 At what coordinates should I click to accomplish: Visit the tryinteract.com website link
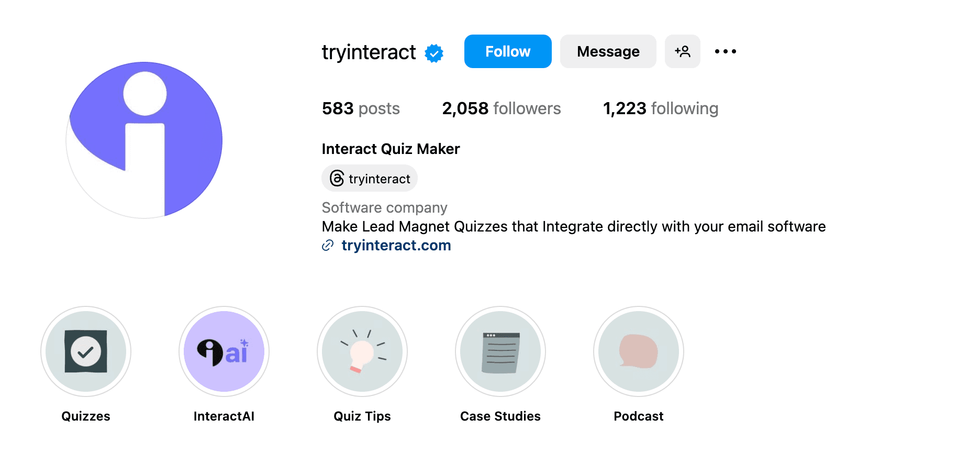[x=396, y=245]
